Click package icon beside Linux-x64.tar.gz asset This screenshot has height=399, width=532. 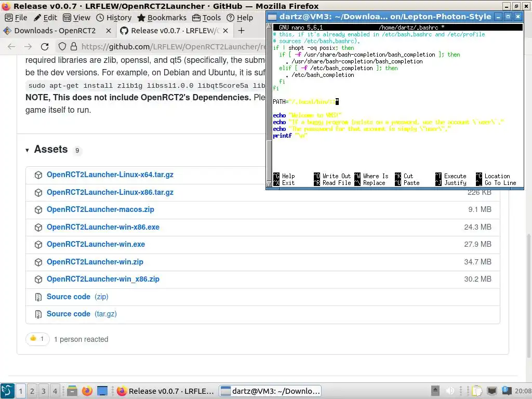click(x=38, y=175)
